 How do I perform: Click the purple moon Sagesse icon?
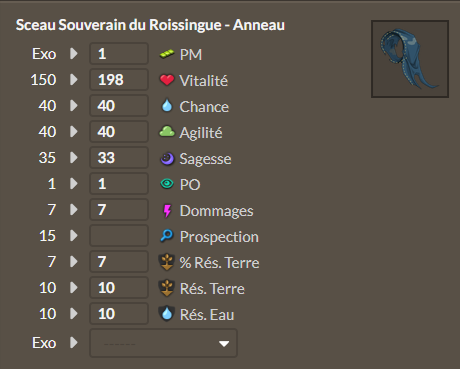[x=167, y=158]
